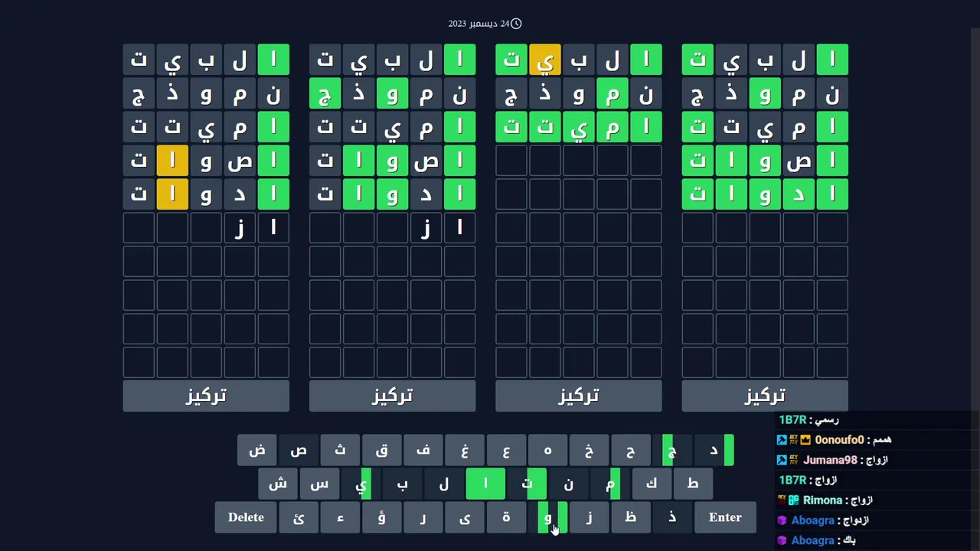Tap the ش key on the keyboard
980x551 pixels.
tap(278, 484)
